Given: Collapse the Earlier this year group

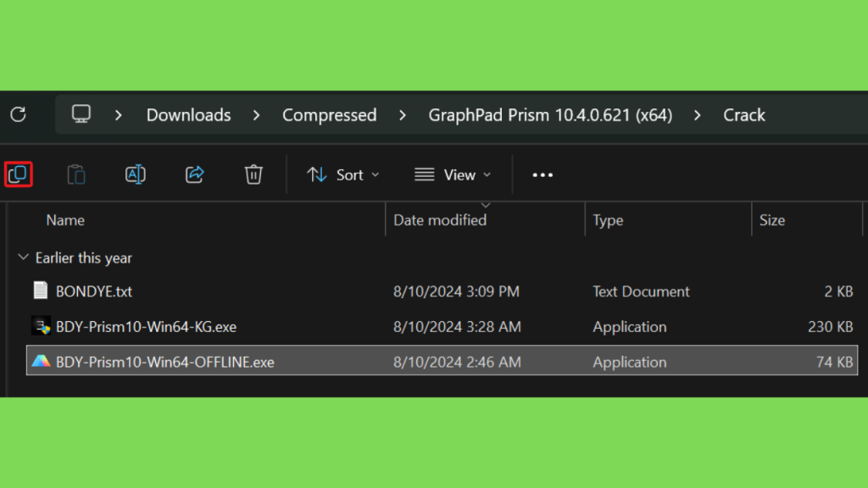Looking at the screenshot, I should (x=23, y=258).
